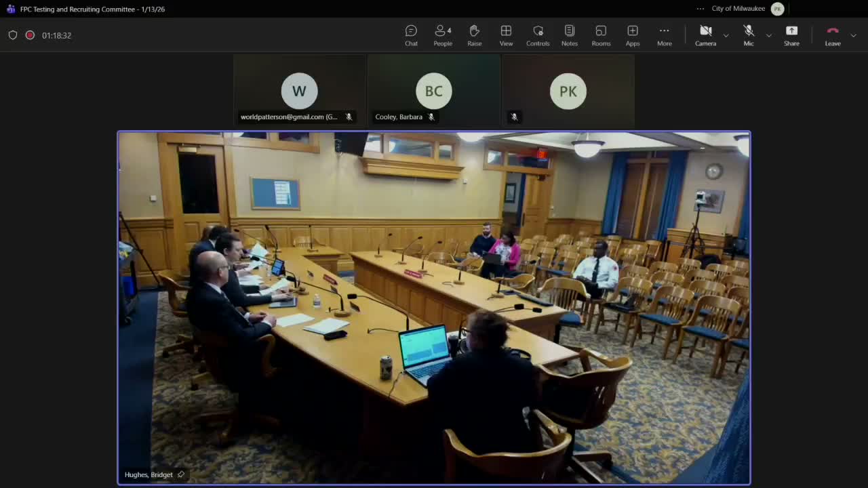Click the PK profile avatar
This screenshot has width=868, height=488.
(777, 9)
